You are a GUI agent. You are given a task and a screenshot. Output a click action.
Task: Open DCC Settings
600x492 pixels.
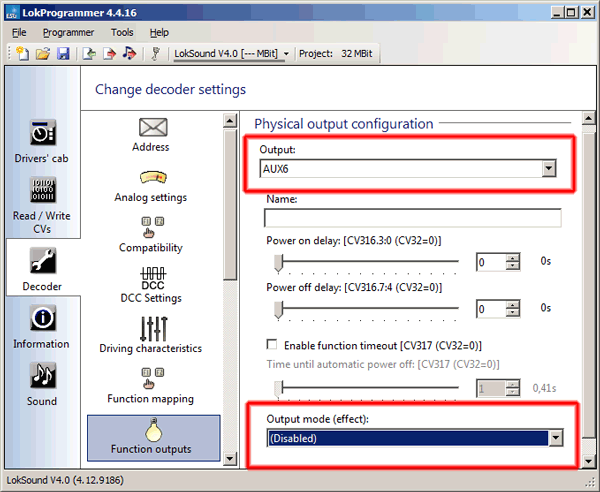(151, 285)
